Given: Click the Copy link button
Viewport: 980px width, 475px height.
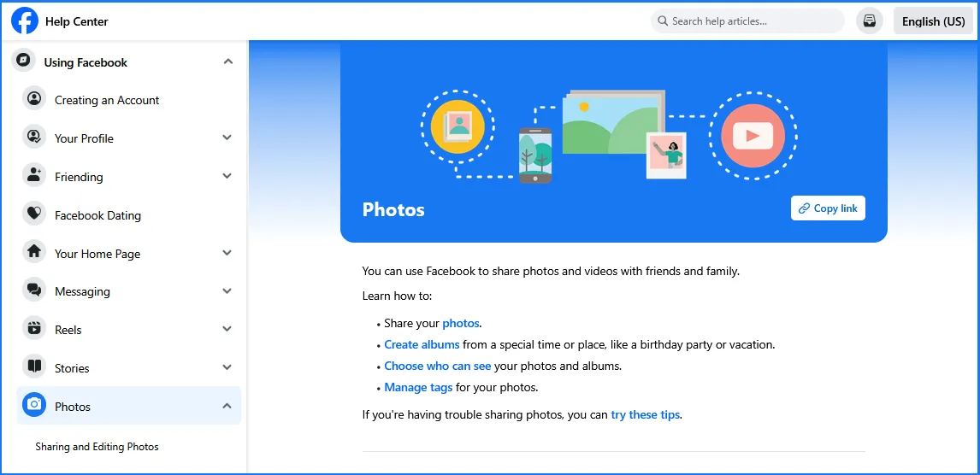Looking at the screenshot, I should [x=828, y=208].
